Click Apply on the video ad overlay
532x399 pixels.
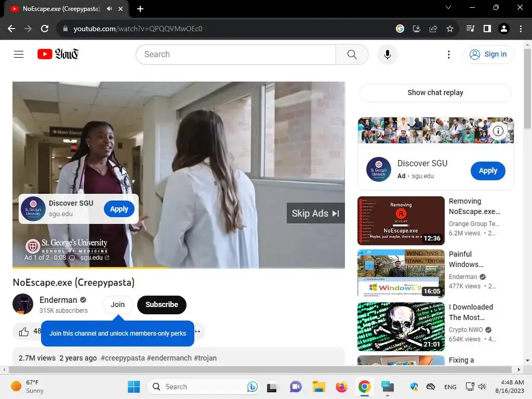119,209
